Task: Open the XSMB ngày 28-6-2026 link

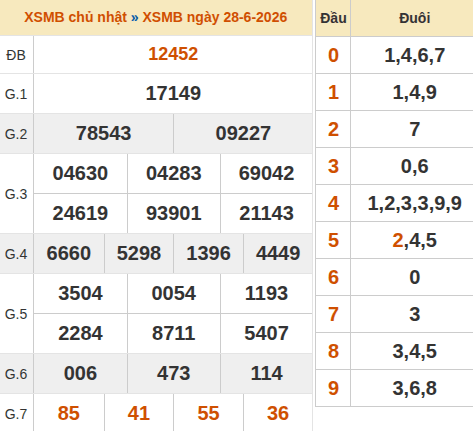Action: [x=215, y=17]
